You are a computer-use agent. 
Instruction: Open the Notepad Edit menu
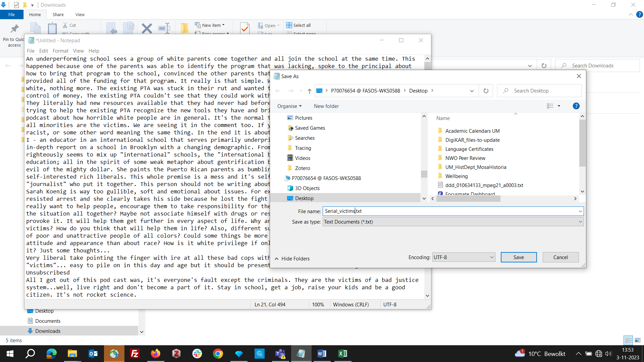43,50
